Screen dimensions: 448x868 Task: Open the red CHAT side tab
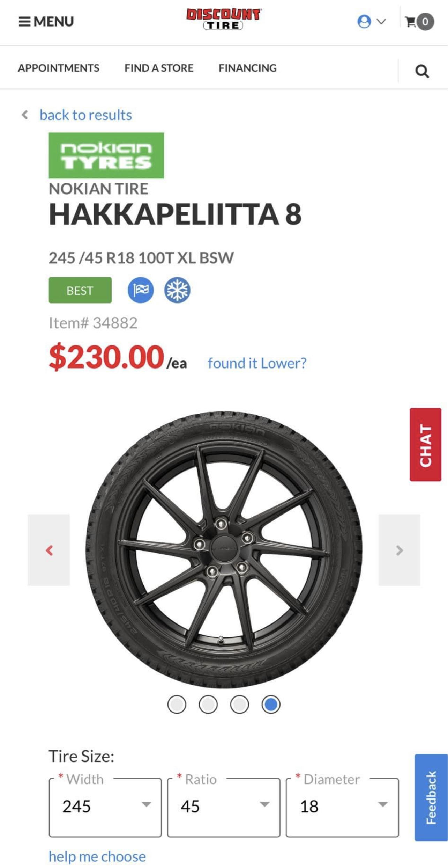tap(425, 444)
